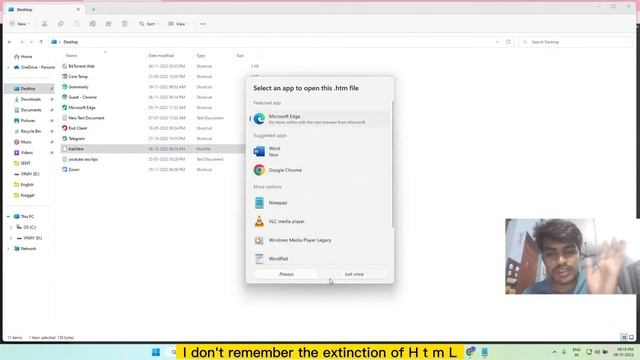Open Documents in navigation pane
The width and height of the screenshot is (640, 360).
(x=29, y=110)
